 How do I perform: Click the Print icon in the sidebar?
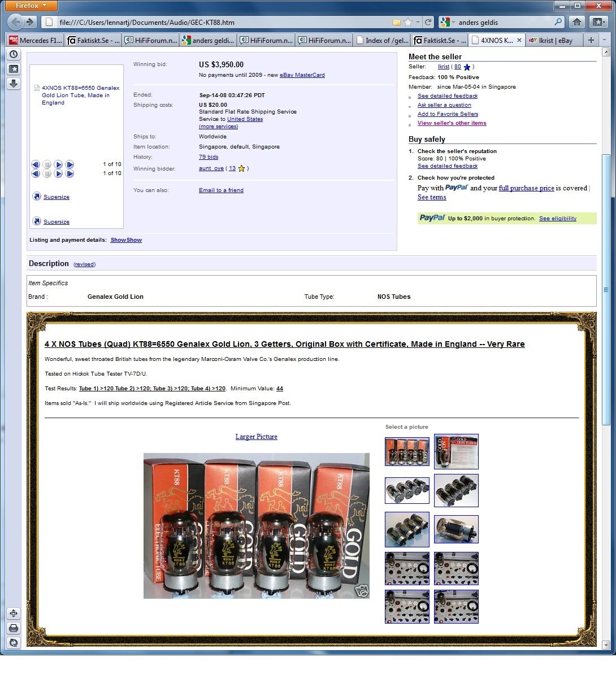tap(14, 628)
